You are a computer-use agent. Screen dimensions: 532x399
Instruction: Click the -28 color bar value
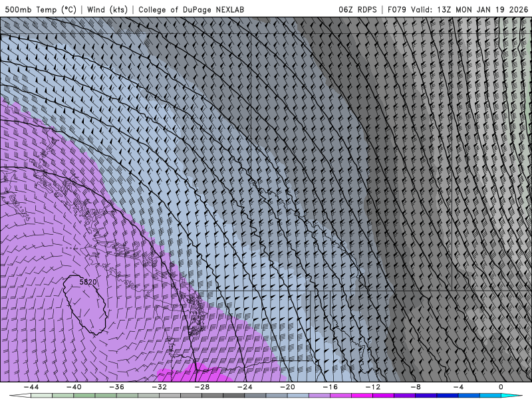tap(202, 387)
